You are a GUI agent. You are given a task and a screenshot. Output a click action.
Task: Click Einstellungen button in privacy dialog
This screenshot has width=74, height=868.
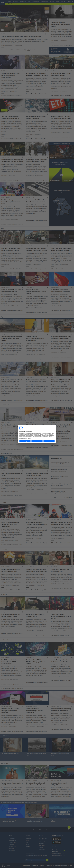[x=25, y=441]
